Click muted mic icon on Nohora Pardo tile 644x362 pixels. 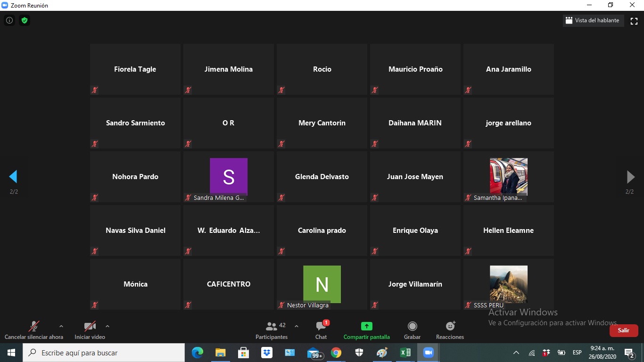point(95,197)
